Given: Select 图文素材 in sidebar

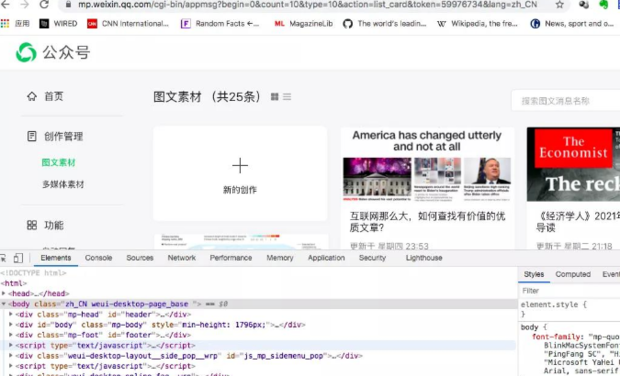Looking at the screenshot, I should click(x=59, y=162).
